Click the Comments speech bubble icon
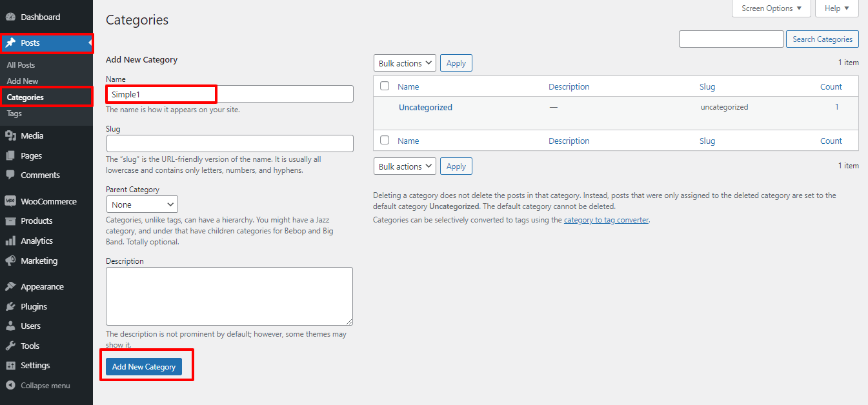Viewport: 868px width, 405px height. tap(10, 175)
